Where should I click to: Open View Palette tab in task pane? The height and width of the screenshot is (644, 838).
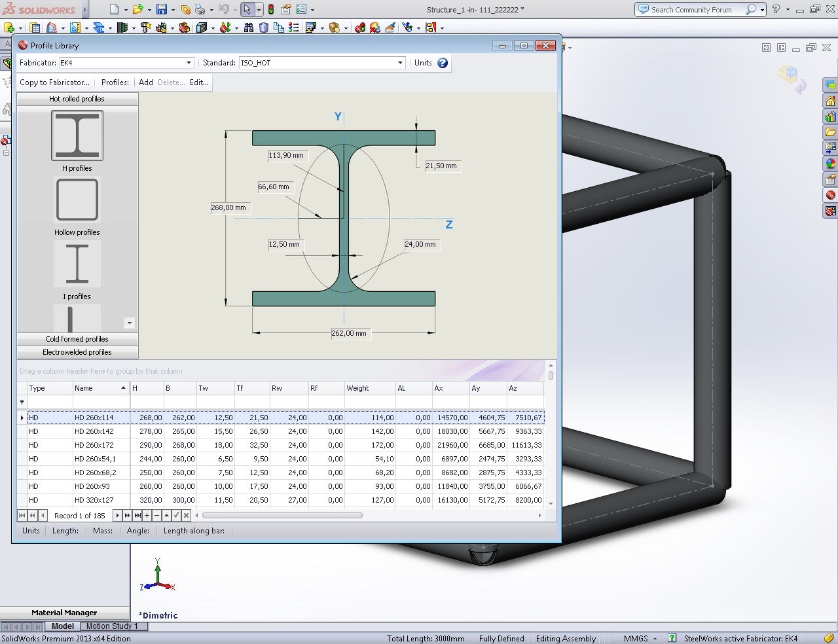[x=830, y=148]
